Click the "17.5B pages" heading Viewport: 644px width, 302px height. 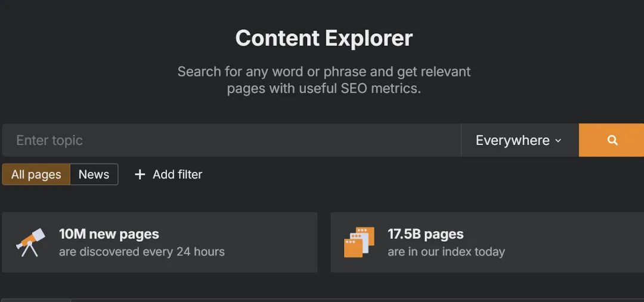(426, 234)
